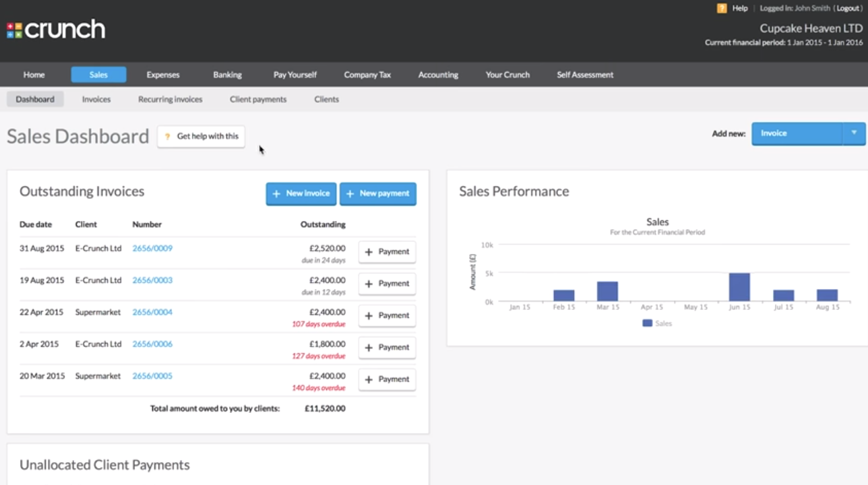Click the Get help with this button
868x485 pixels.
tap(201, 136)
